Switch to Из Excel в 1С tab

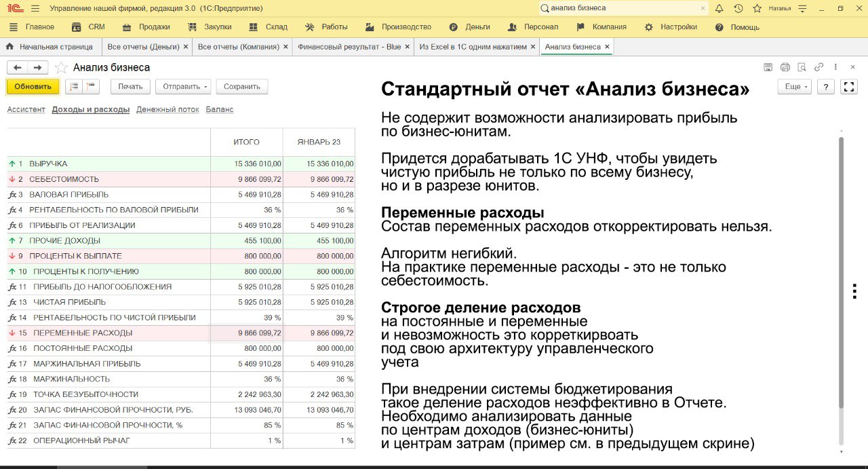473,47
